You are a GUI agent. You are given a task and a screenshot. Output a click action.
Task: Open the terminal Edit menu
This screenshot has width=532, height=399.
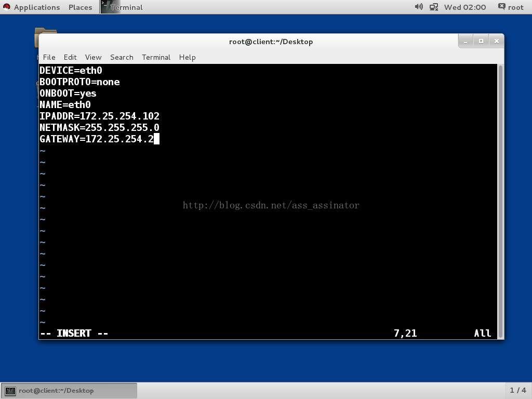(70, 57)
